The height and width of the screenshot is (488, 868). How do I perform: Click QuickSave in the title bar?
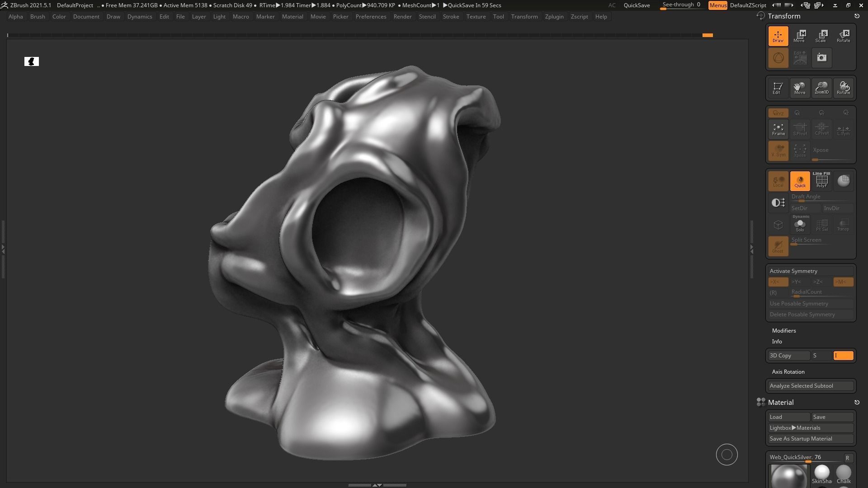637,5
